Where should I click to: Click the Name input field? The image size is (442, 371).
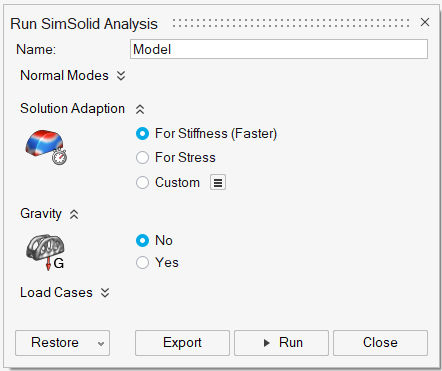(x=279, y=49)
